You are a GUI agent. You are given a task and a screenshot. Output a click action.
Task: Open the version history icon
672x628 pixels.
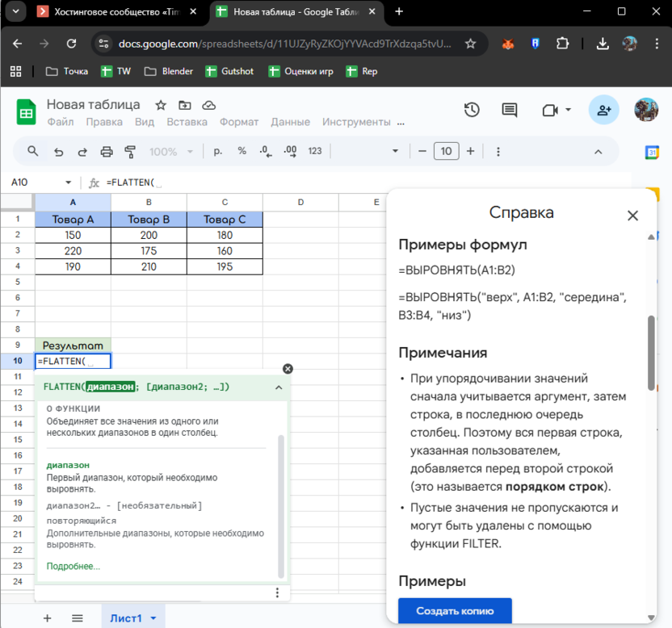[472, 110]
